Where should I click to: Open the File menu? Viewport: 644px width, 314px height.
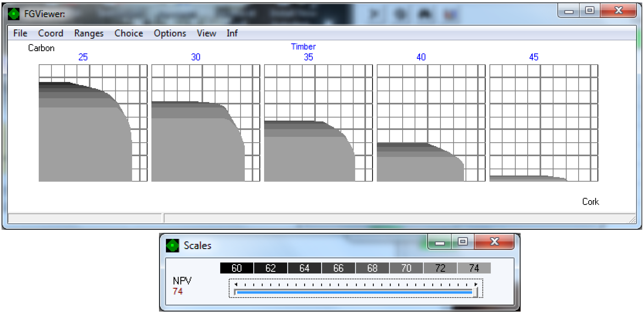pyautogui.click(x=20, y=33)
